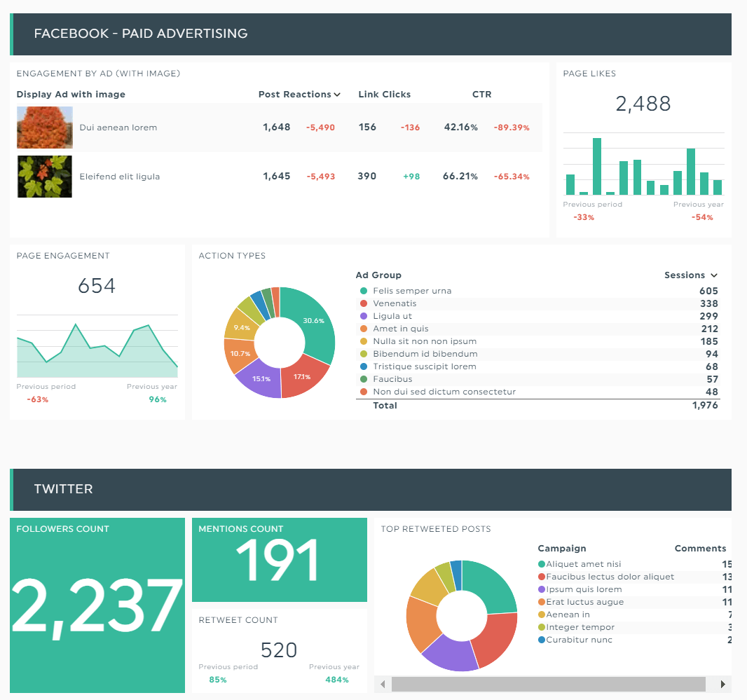Click the Comments column header
The height and width of the screenshot is (700, 747).
[700, 548]
